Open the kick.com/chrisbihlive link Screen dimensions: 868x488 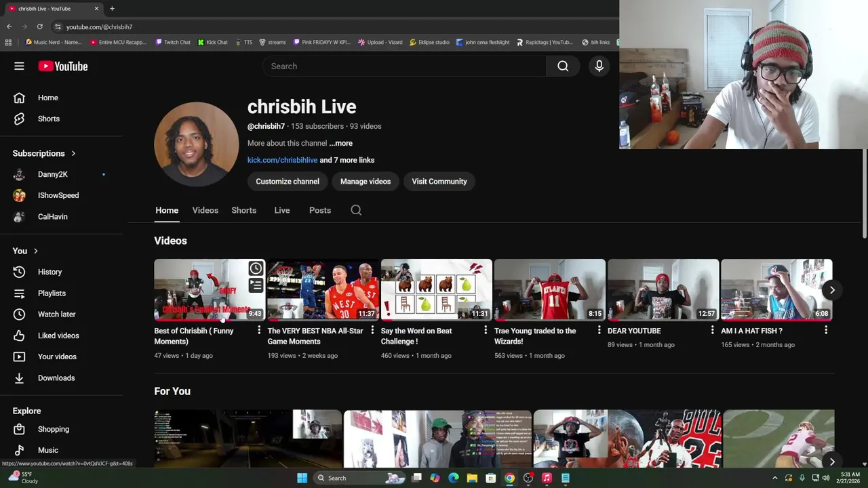pos(282,160)
